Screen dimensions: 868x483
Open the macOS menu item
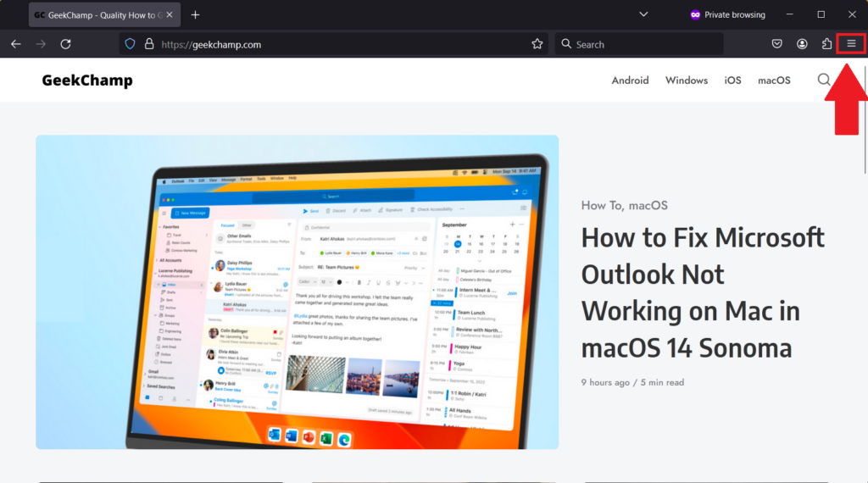coord(774,80)
